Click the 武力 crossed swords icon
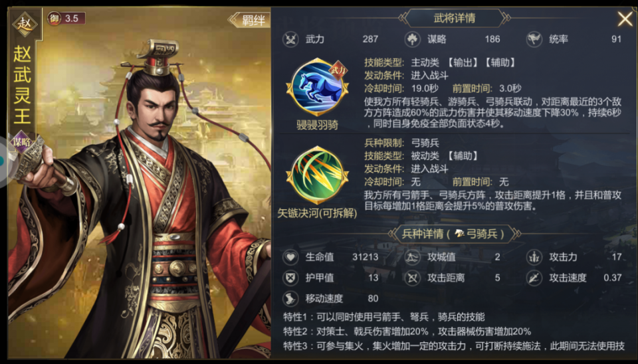The height and width of the screenshot is (364, 638). [290, 39]
